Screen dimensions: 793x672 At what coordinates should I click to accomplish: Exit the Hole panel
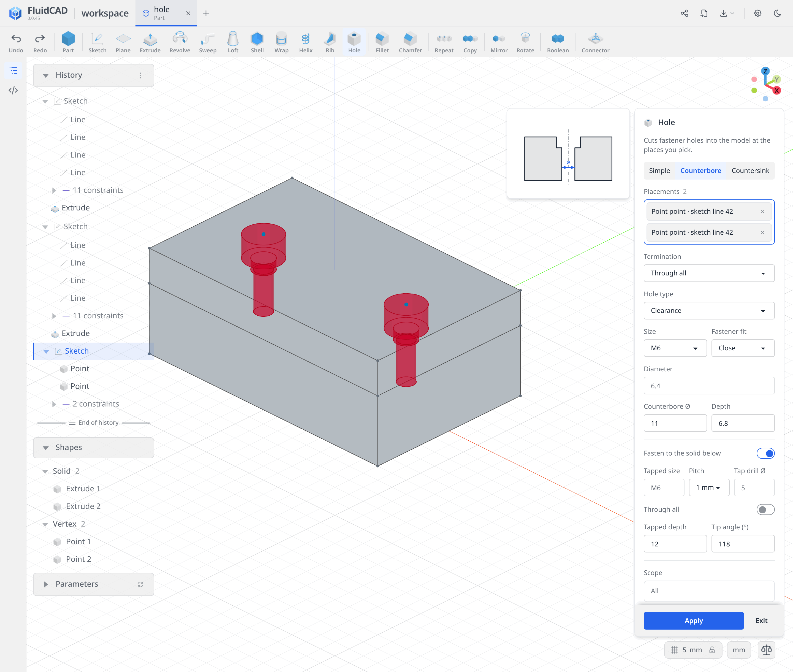(x=761, y=620)
